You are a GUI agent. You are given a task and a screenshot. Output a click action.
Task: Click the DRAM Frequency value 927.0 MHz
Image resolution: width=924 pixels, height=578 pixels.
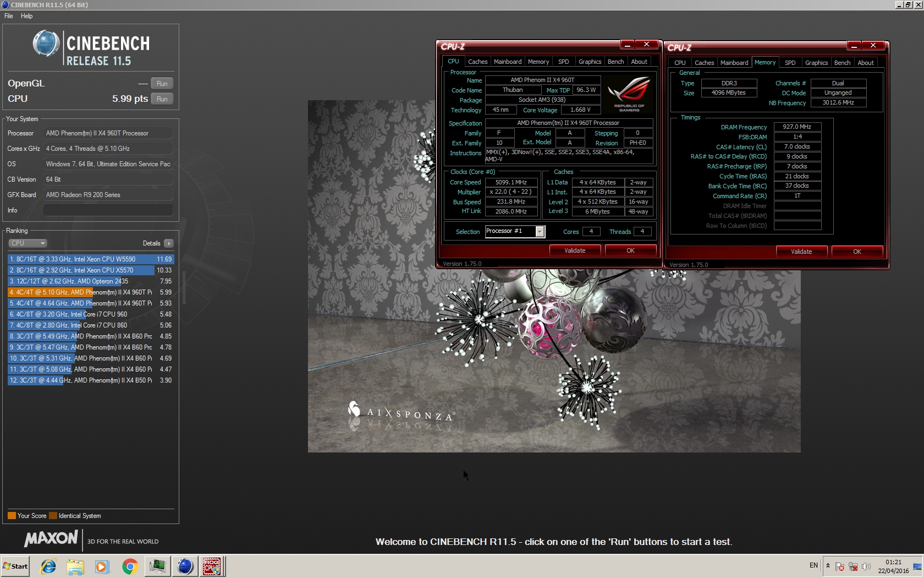[797, 127]
